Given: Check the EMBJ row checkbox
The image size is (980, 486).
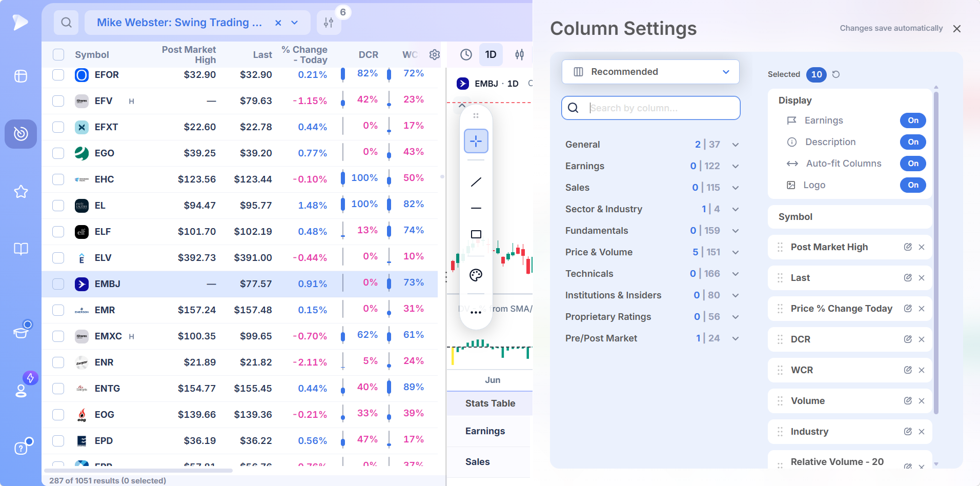Looking at the screenshot, I should pos(58,284).
